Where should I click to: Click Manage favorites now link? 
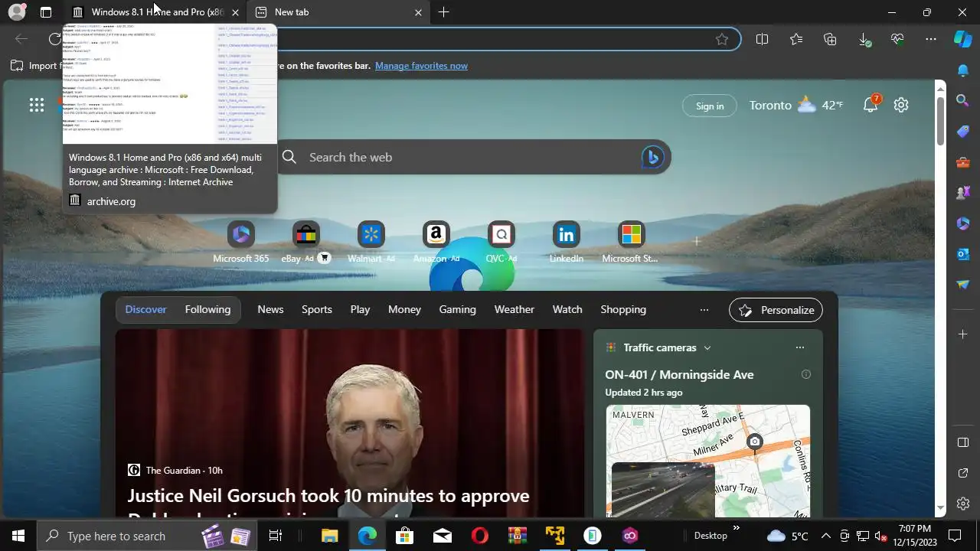(421, 66)
